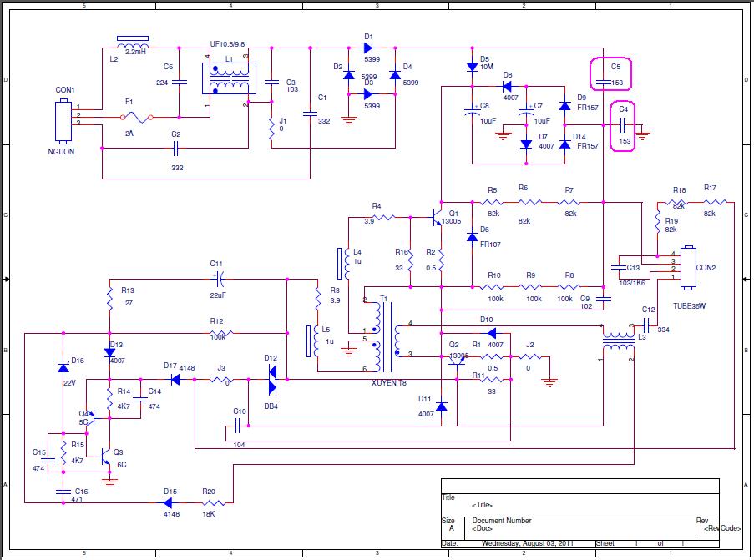Click the R4 3.9 resistor symbol
754x560 pixels.
(384, 217)
